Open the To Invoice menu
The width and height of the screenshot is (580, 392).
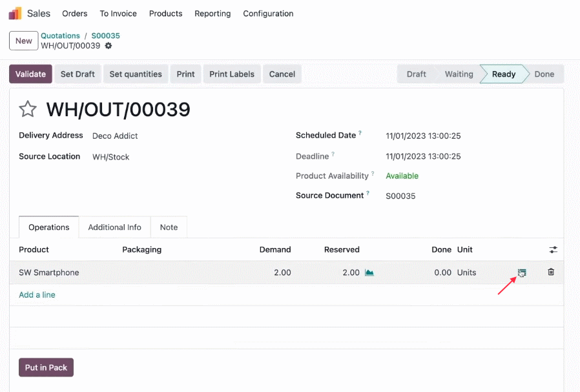tap(118, 14)
